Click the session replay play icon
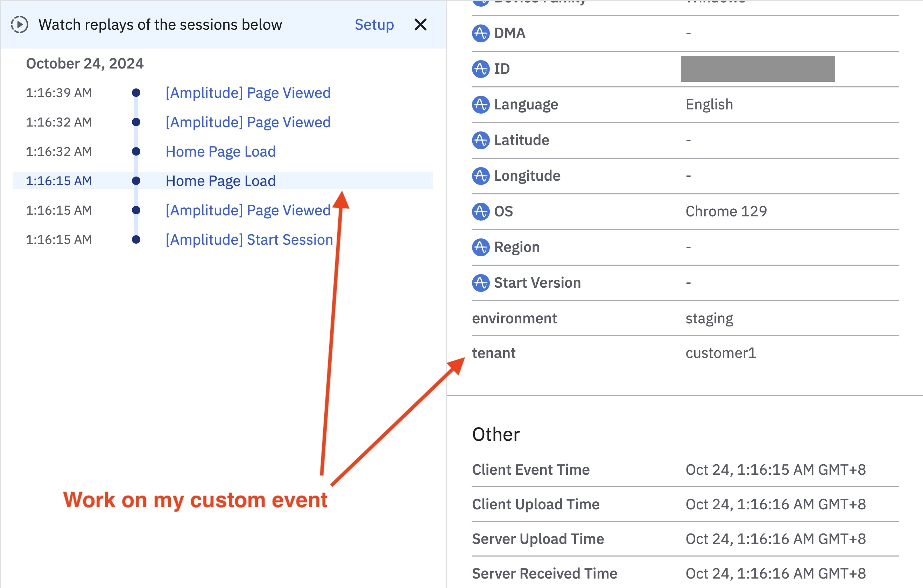The height and width of the screenshot is (588, 923). (x=19, y=25)
